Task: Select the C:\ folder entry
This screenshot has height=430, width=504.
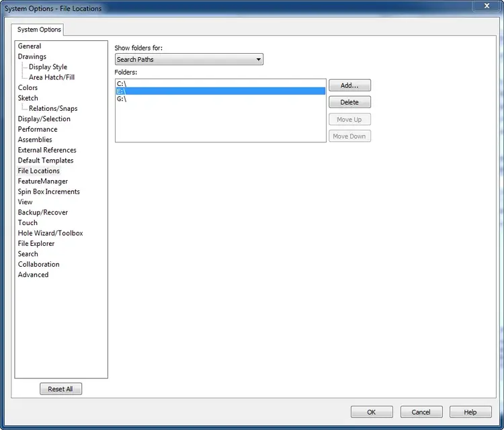Action: tap(220, 84)
